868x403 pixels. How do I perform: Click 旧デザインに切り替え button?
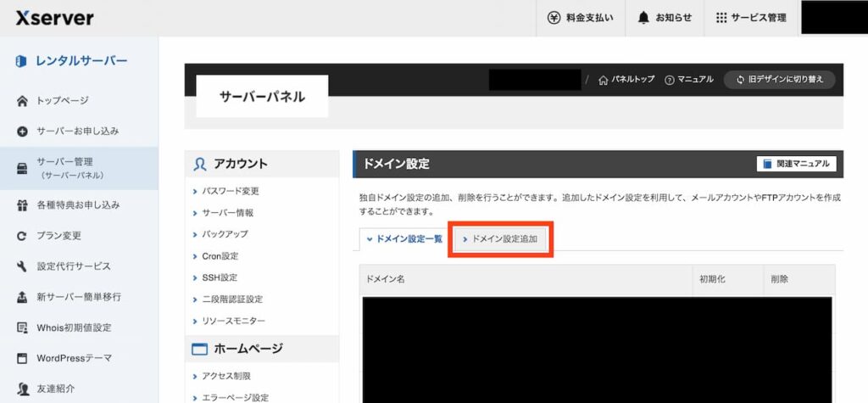[779, 80]
